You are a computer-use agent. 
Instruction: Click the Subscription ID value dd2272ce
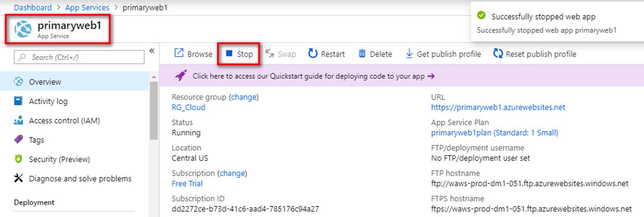[x=245, y=209]
